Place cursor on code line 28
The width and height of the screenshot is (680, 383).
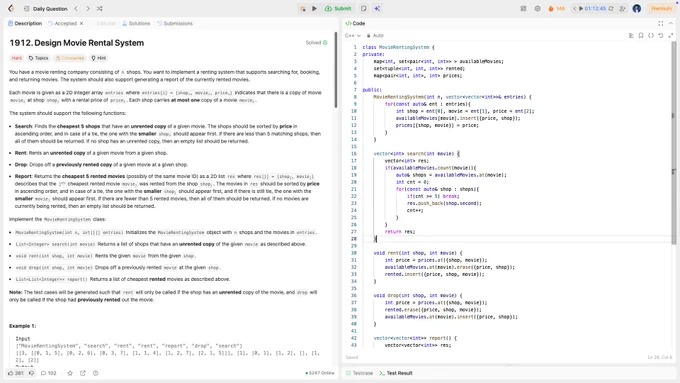coord(516,239)
